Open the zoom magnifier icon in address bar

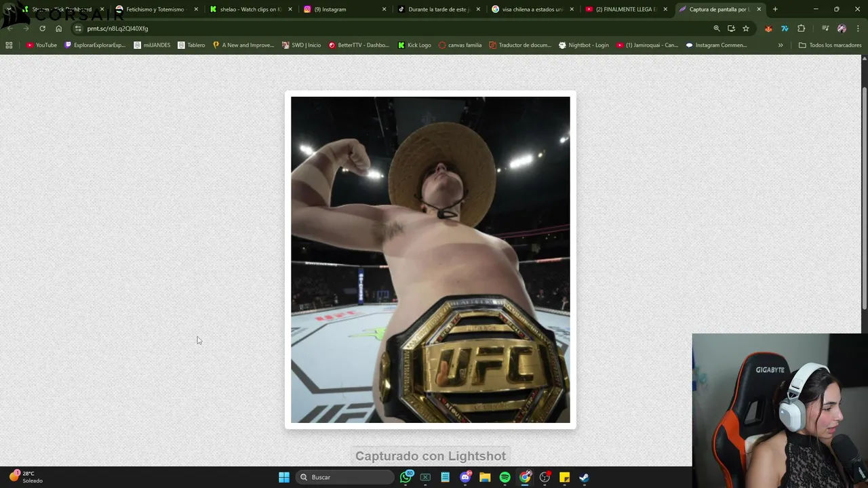(x=717, y=28)
